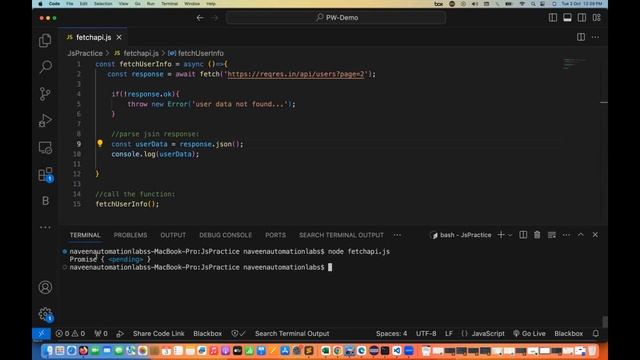Open the Accounts menu
The image size is (640, 360).
point(45,287)
